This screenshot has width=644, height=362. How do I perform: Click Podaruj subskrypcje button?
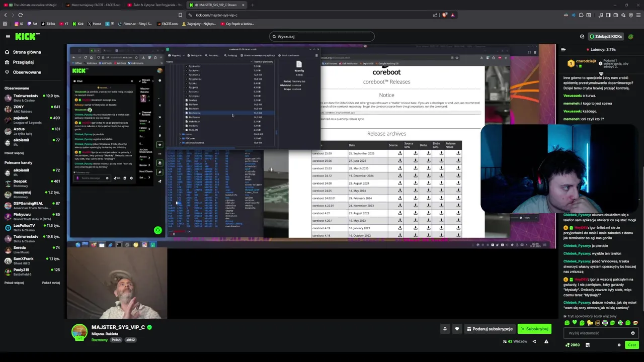pos(490,329)
